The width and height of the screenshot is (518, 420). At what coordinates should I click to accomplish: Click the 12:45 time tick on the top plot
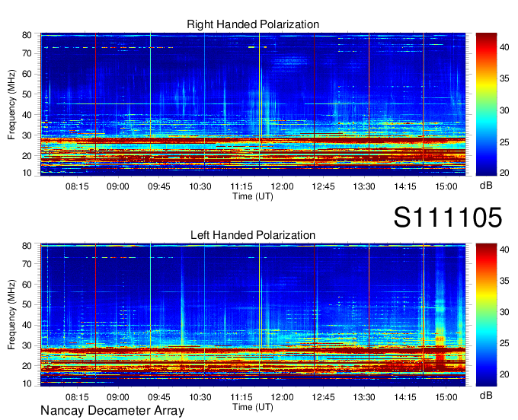pos(323,186)
